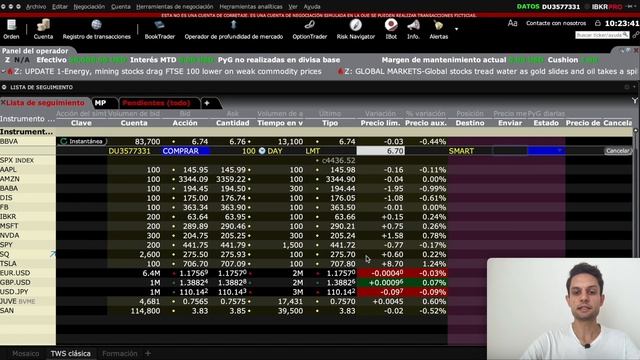640x360 pixels.
Task: Switch to the Mosaico workspace tab
Action: 26,353
